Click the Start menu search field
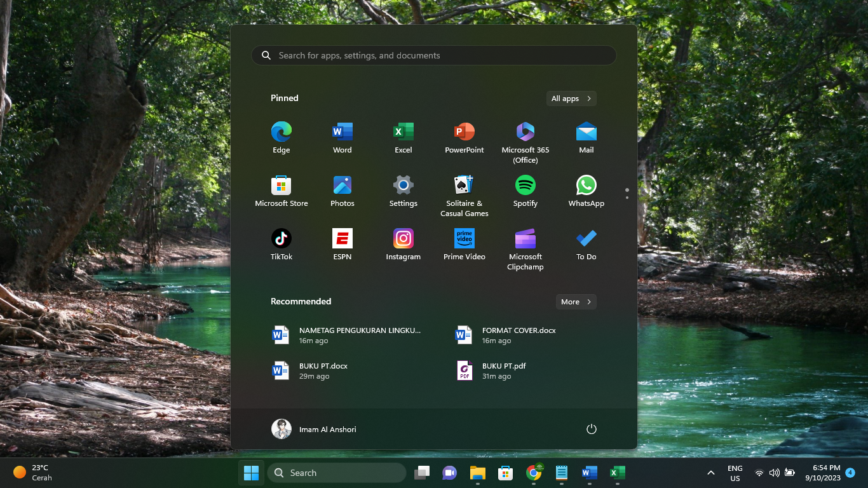Image resolution: width=868 pixels, height=488 pixels. 434,55
